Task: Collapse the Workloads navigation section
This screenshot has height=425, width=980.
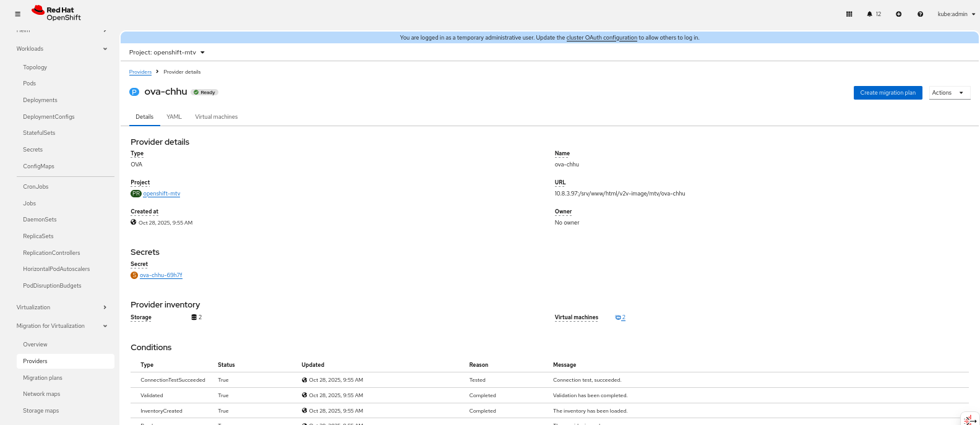Action: 62,48
